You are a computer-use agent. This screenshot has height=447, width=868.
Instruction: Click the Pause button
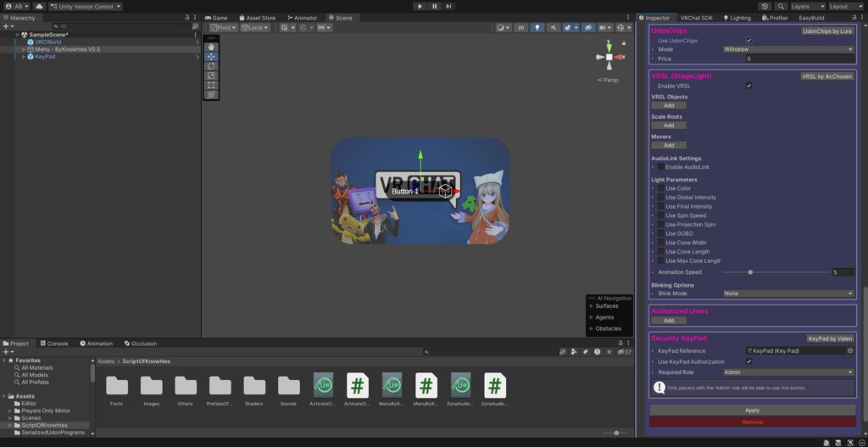(434, 6)
